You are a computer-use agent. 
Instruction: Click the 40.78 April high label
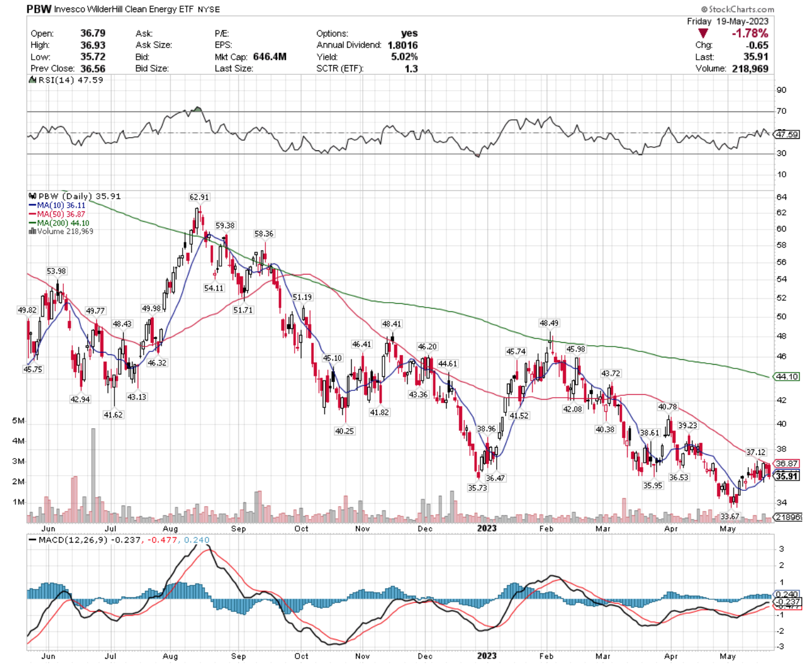pos(668,407)
